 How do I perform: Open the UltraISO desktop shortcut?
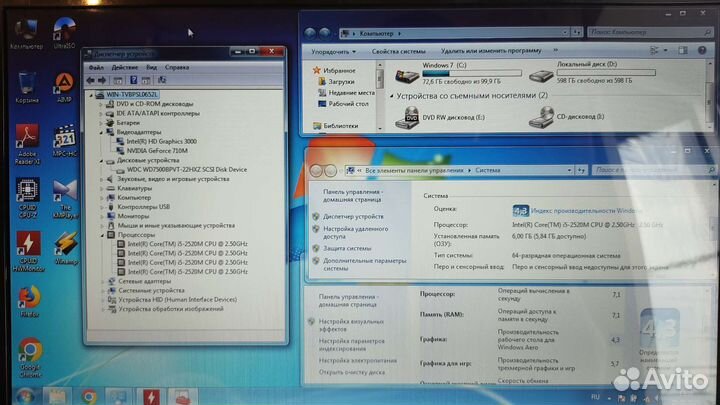[x=64, y=33]
